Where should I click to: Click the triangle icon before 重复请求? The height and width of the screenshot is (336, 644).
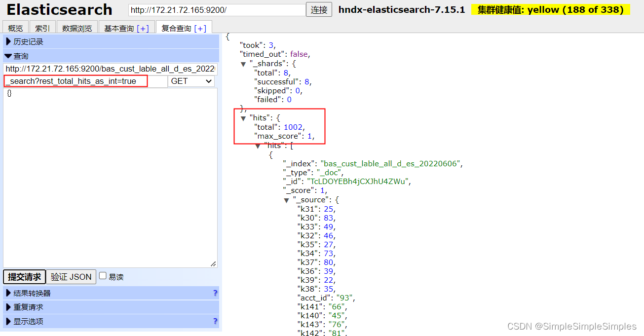8,307
